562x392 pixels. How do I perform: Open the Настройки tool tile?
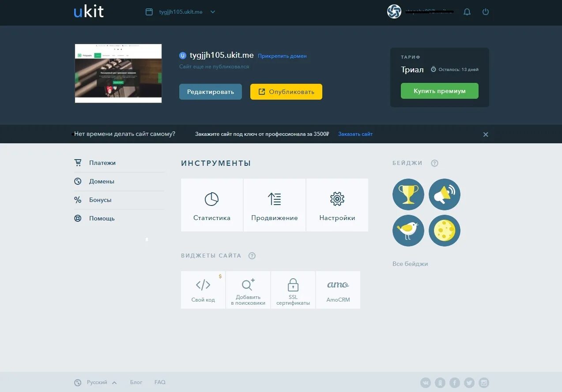click(x=337, y=205)
